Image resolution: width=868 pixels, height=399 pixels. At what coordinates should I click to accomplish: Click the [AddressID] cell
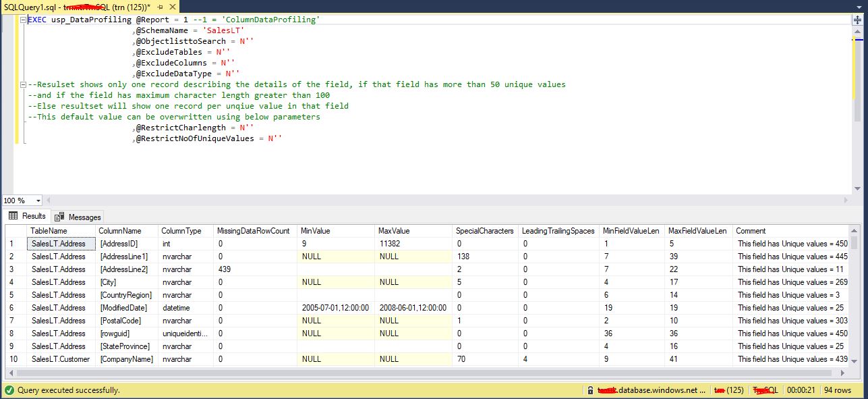(127, 244)
